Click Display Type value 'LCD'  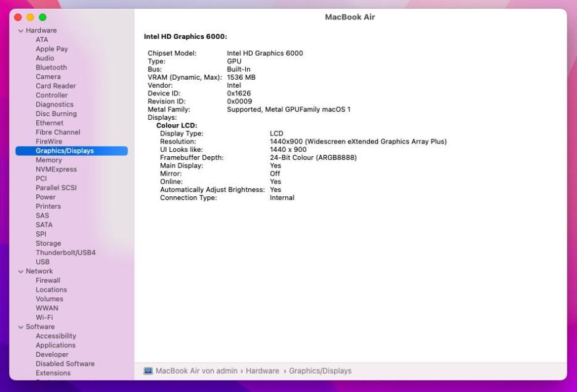point(277,134)
